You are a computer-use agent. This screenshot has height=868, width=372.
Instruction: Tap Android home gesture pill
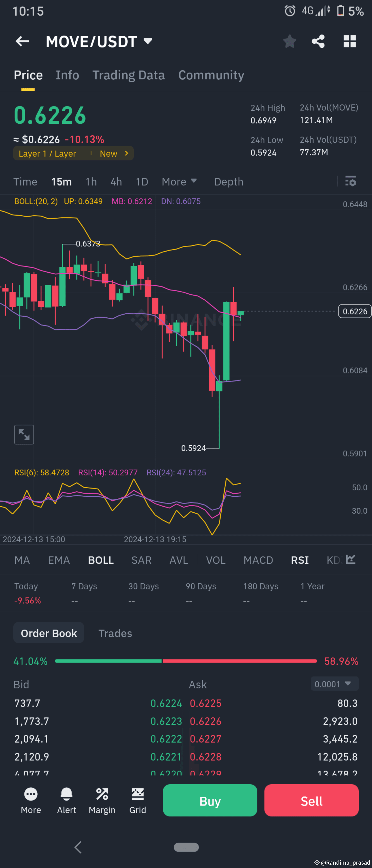(x=186, y=847)
